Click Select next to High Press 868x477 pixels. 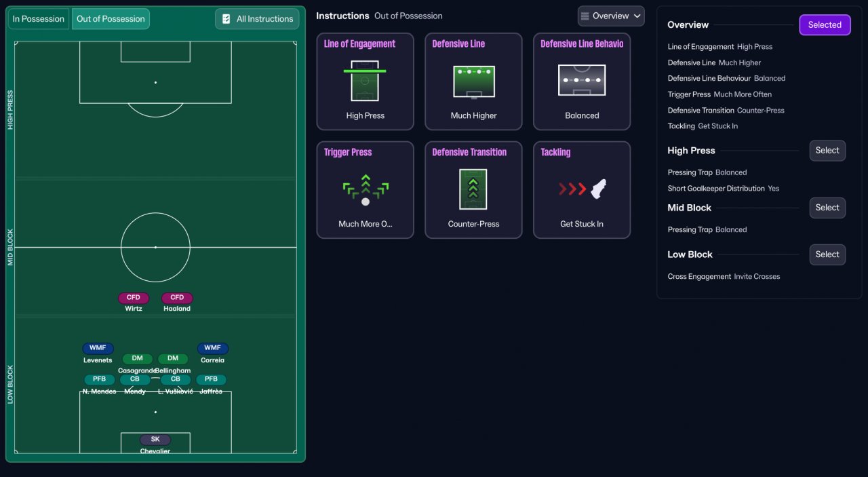tap(827, 151)
